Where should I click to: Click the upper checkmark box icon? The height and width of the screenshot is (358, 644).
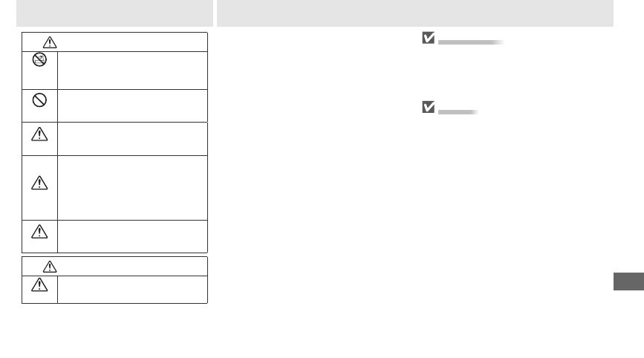[429, 38]
